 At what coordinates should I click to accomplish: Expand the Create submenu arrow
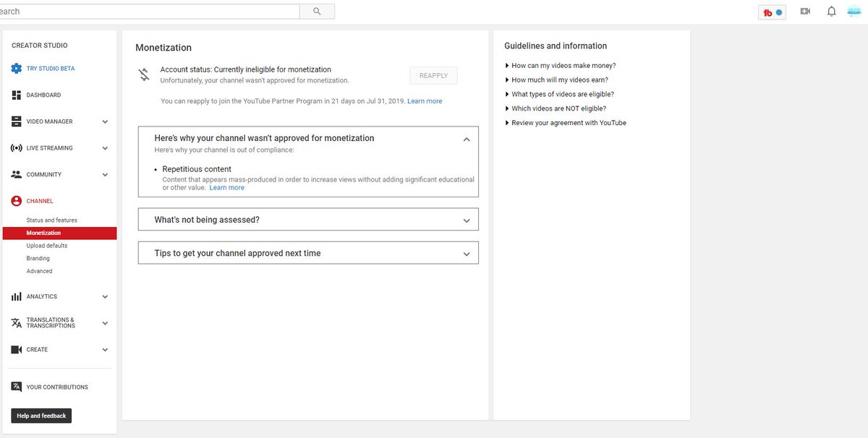[x=105, y=350]
